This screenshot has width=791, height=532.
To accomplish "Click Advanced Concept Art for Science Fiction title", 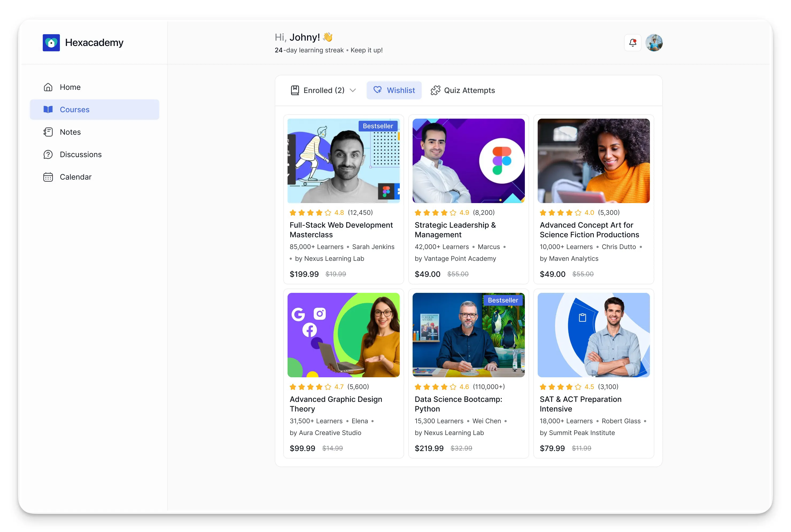I will coord(590,230).
